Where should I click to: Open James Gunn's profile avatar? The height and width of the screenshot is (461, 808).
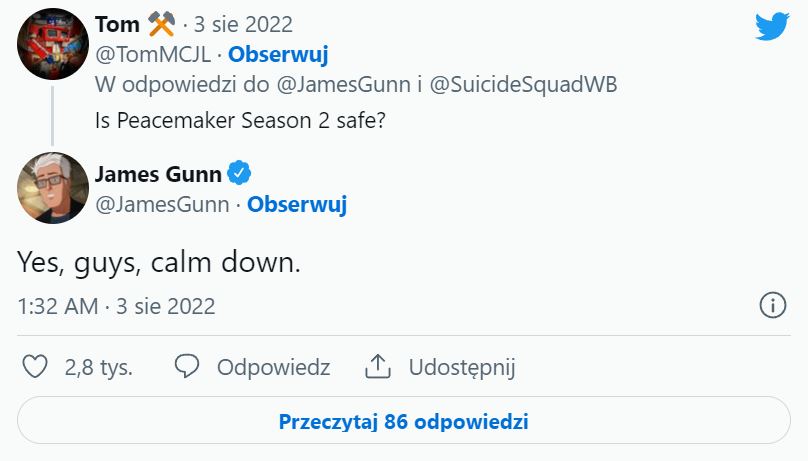point(53,187)
